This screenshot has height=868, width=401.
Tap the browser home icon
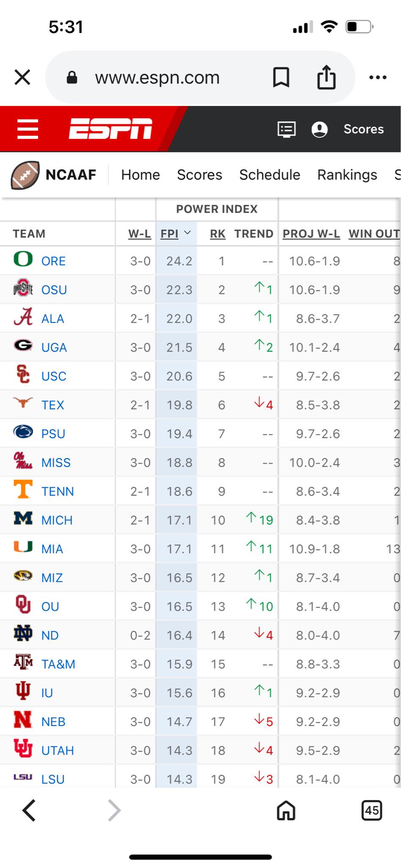click(286, 811)
